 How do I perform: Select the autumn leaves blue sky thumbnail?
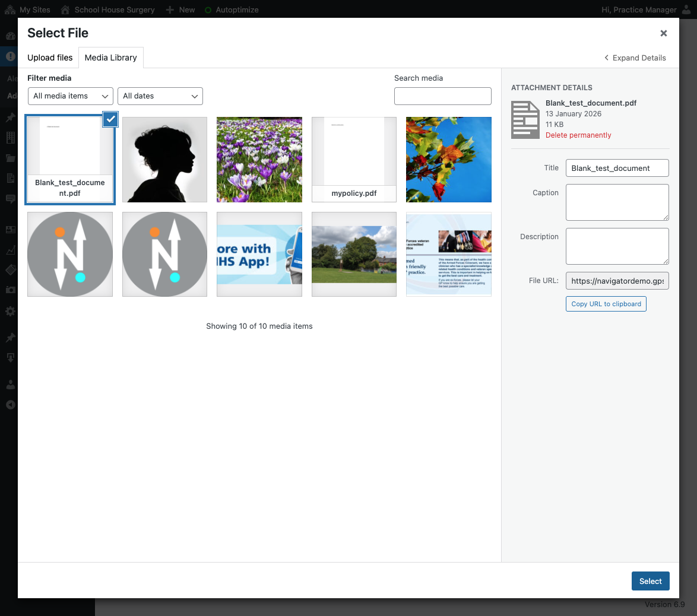[x=448, y=160]
